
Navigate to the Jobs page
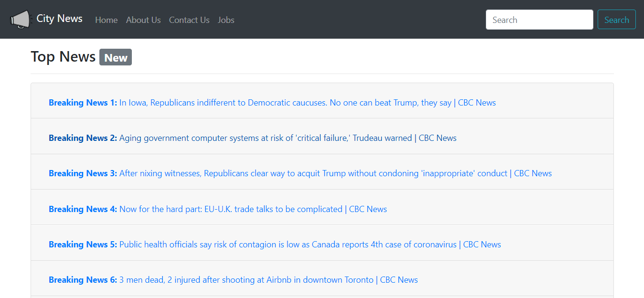[226, 20]
